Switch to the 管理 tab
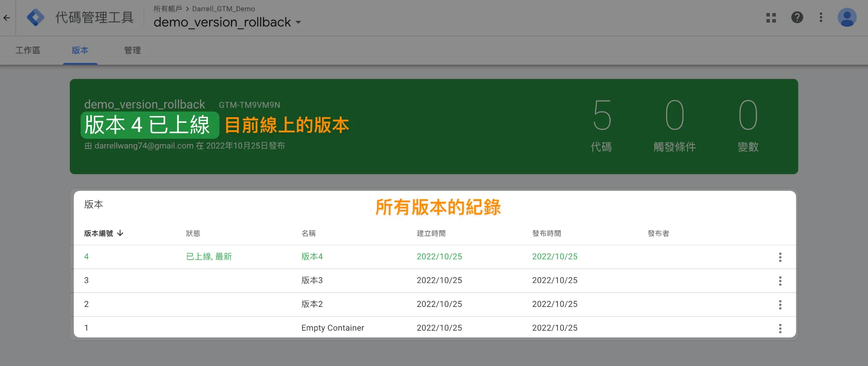Screen dimensions: 868x366 pyautogui.click(x=132, y=50)
